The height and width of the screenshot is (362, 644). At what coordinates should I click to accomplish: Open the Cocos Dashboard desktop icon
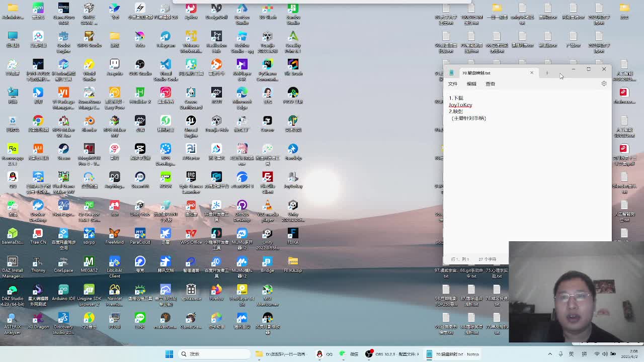pos(191,98)
